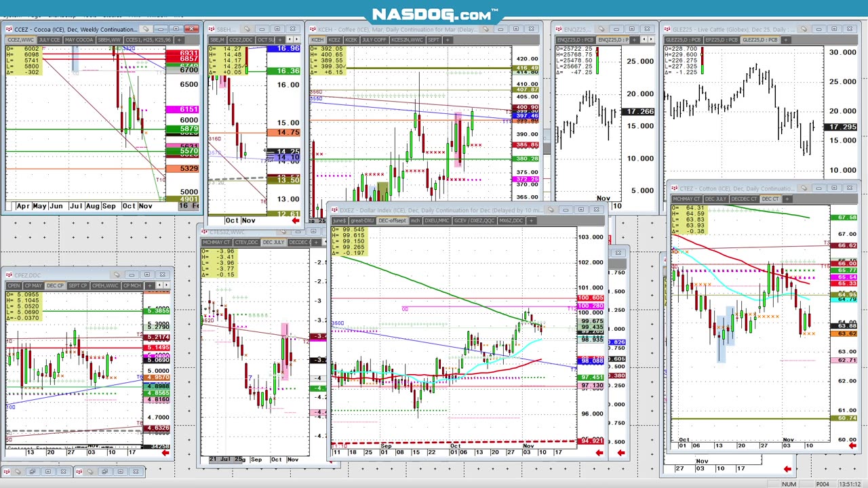Click pin icon in GLEZ25 Live Cattle window
868x488 pixels.
click(x=804, y=29)
